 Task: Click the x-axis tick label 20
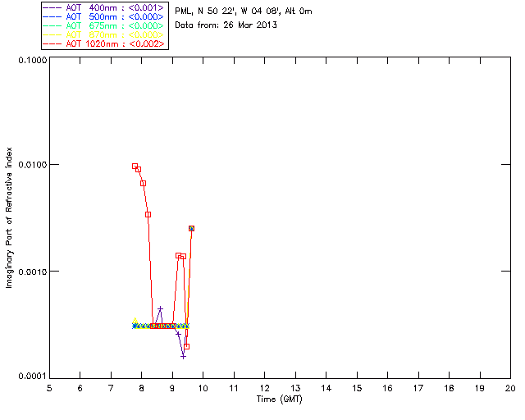[510, 388]
